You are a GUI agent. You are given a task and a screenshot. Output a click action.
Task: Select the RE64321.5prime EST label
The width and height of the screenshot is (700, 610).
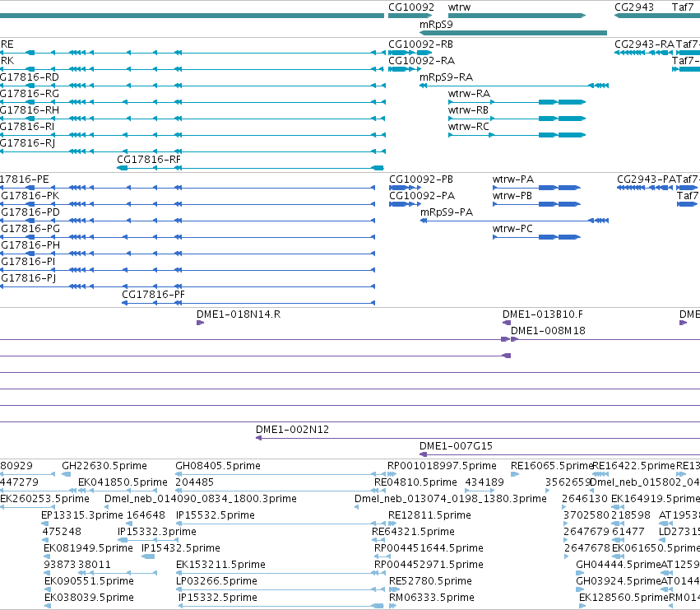coord(413,532)
